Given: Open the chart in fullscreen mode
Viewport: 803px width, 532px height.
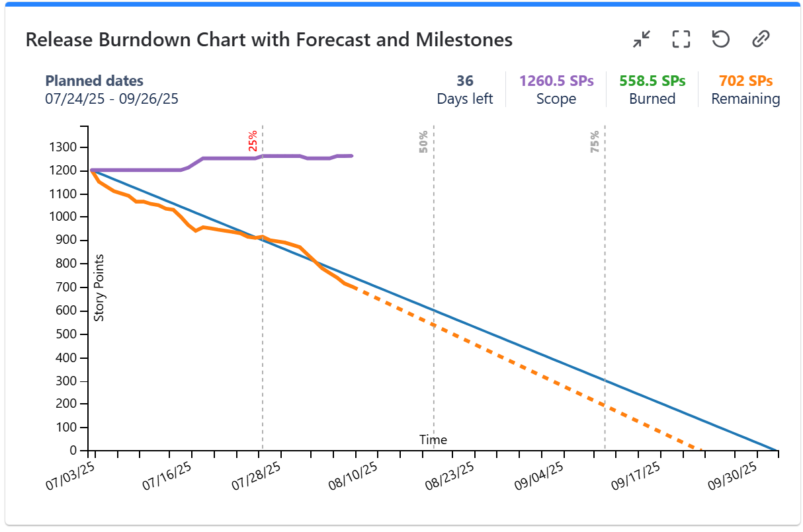Looking at the screenshot, I should (x=681, y=40).
